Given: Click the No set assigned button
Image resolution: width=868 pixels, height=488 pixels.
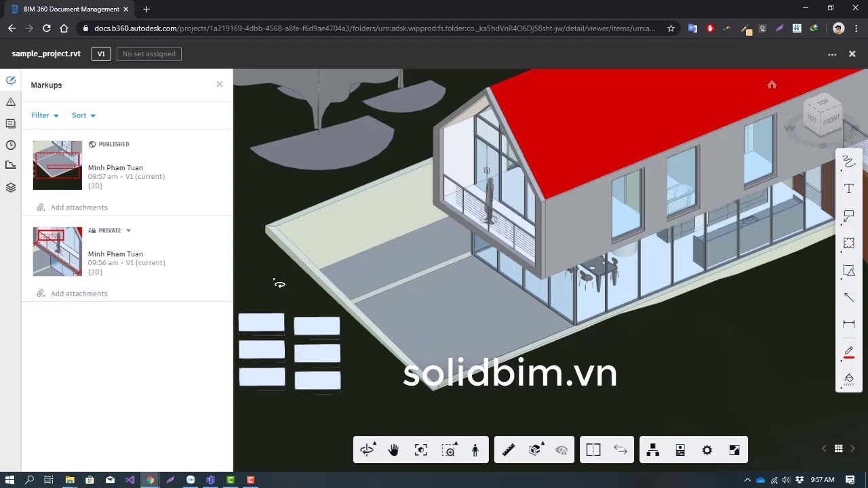Looking at the screenshot, I should point(149,54).
